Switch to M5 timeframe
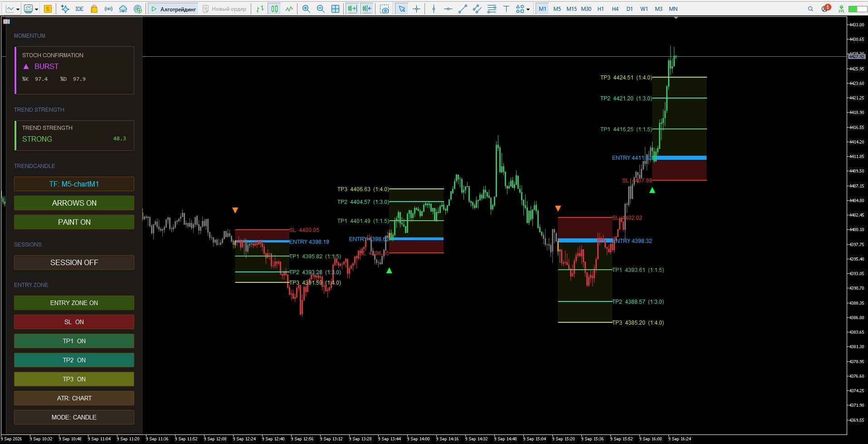 tap(557, 9)
